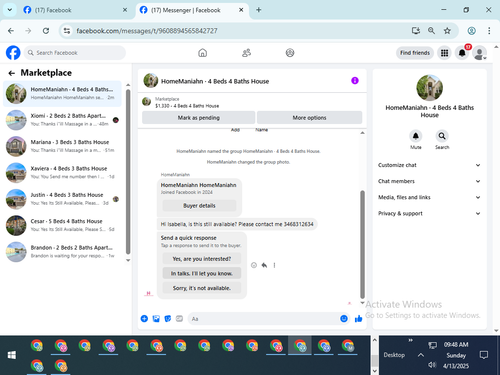The height and width of the screenshot is (375, 500).
Task: Send 'In talks. I'll let you know.' reply
Action: click(x=202, y=273)
